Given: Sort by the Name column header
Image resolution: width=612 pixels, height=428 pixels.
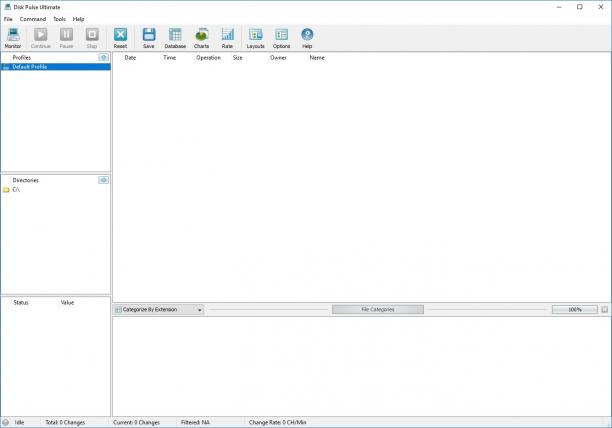Looking at the screenshot, I should click(317, 57).
